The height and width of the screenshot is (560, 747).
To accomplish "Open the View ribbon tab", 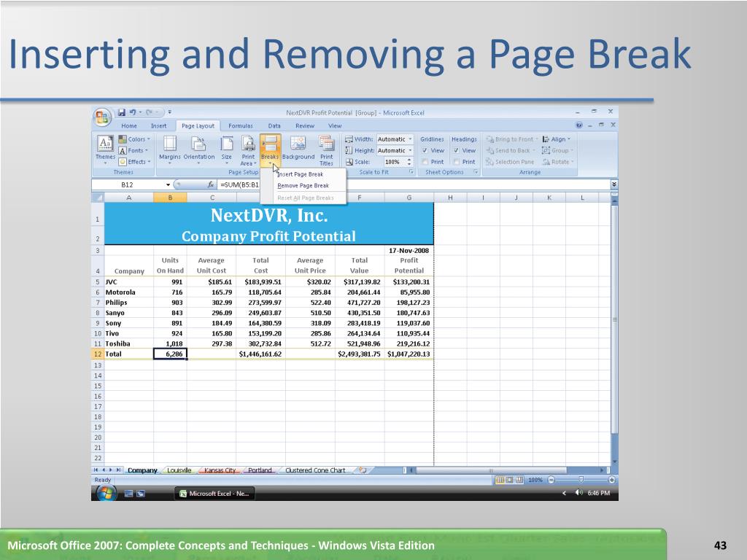I will tap(335, 125).
